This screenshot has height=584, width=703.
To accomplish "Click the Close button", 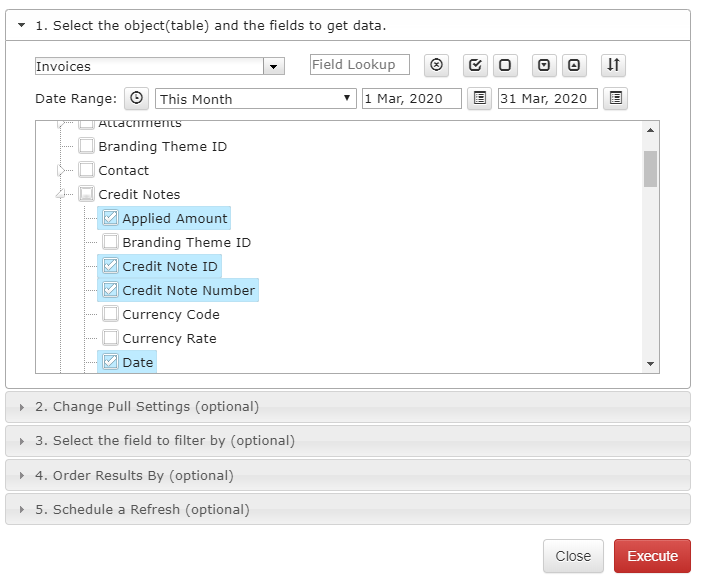I will coord(573,556).
